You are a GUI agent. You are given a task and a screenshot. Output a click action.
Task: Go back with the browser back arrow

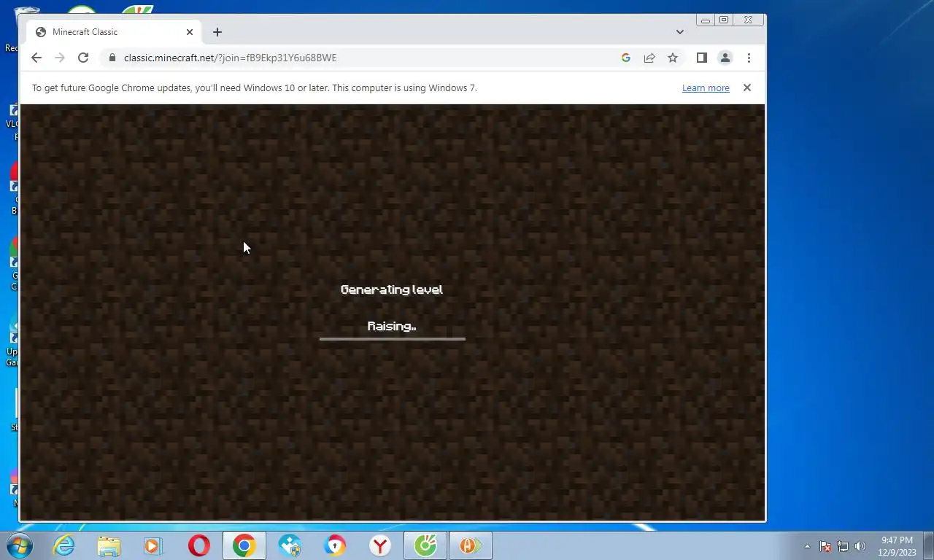tap(36, 58)
